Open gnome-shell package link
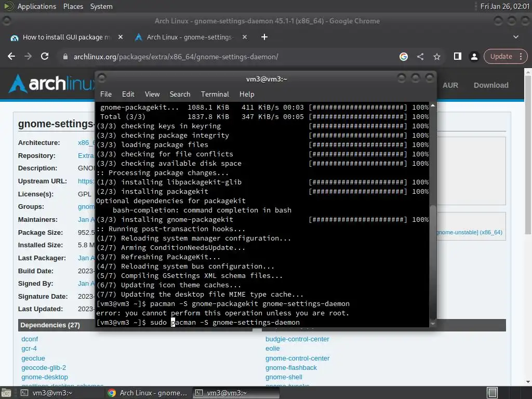The height and width of the screenshot is (399, 532). pyautogui.click(x=284, y=377)
